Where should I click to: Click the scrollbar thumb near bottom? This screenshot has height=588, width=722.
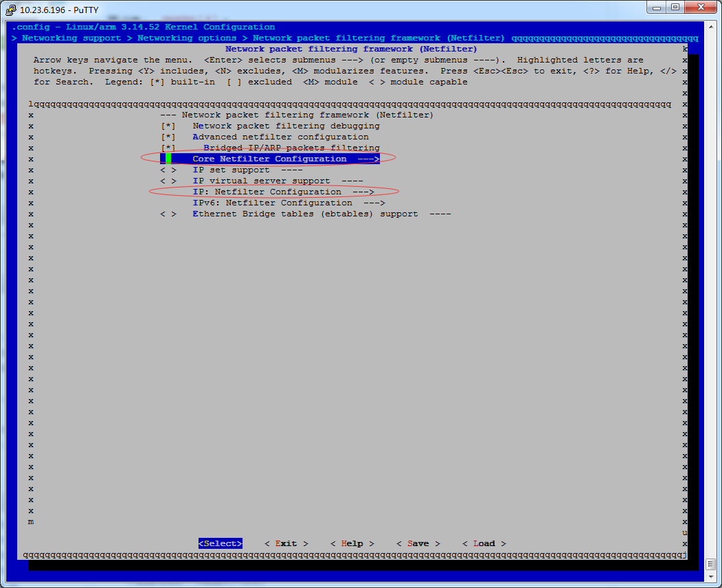pos(710,563)
